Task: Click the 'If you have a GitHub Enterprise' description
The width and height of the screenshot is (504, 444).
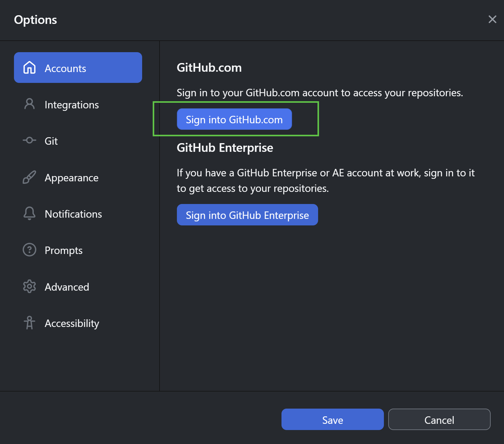Action: (326, 180)
